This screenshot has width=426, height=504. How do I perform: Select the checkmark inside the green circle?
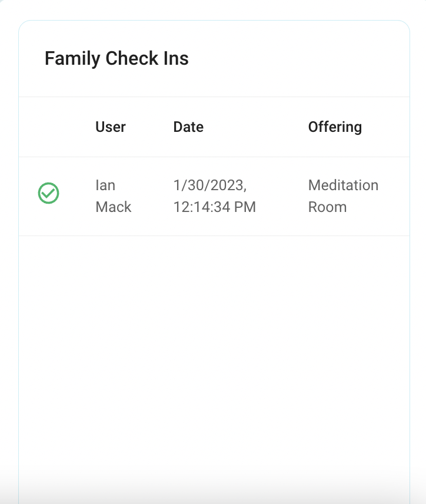click(49, 193)
